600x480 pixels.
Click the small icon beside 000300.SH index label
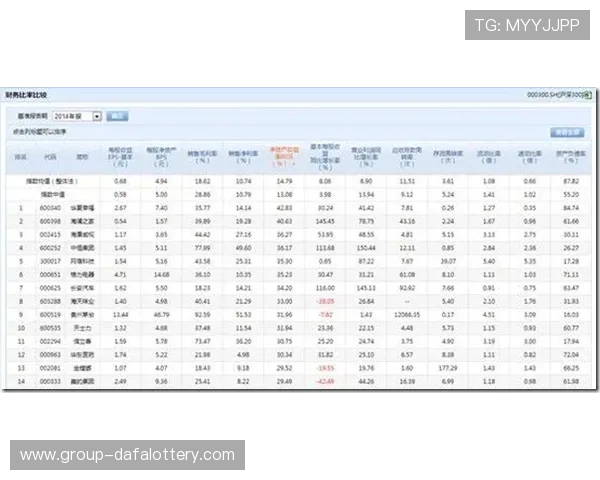click(x=588, y=95)
